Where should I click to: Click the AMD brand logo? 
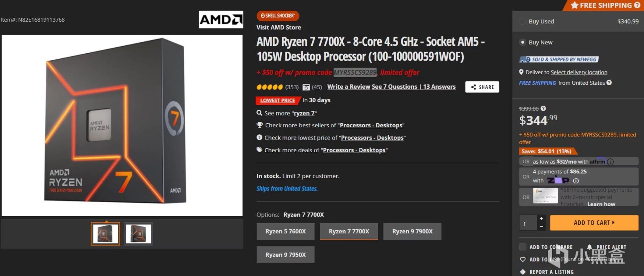click(221, 19)
